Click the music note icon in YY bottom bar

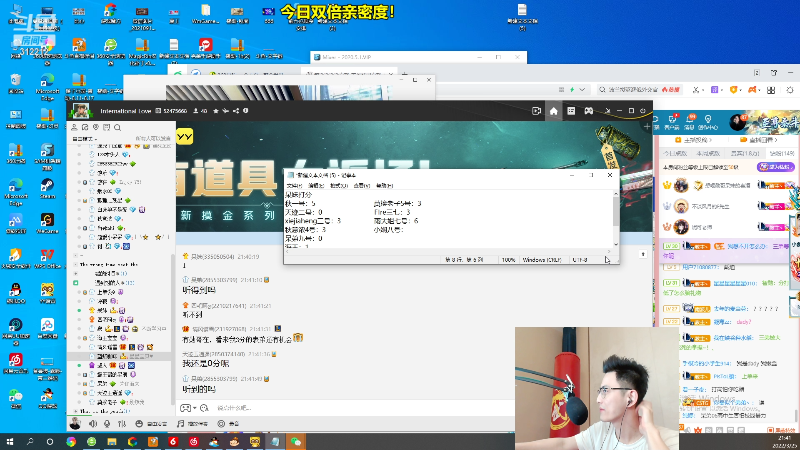[x=181, y=423]
